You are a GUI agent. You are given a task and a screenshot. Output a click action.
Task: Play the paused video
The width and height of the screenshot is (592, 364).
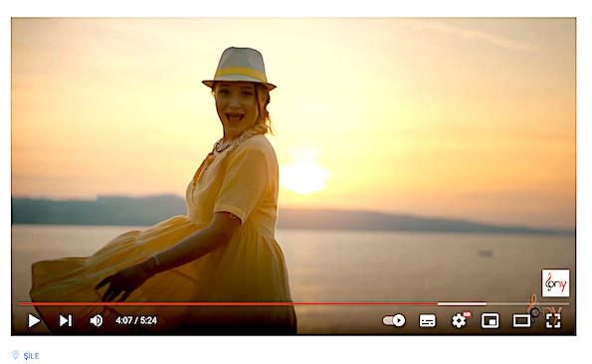(x=34, y=321)
